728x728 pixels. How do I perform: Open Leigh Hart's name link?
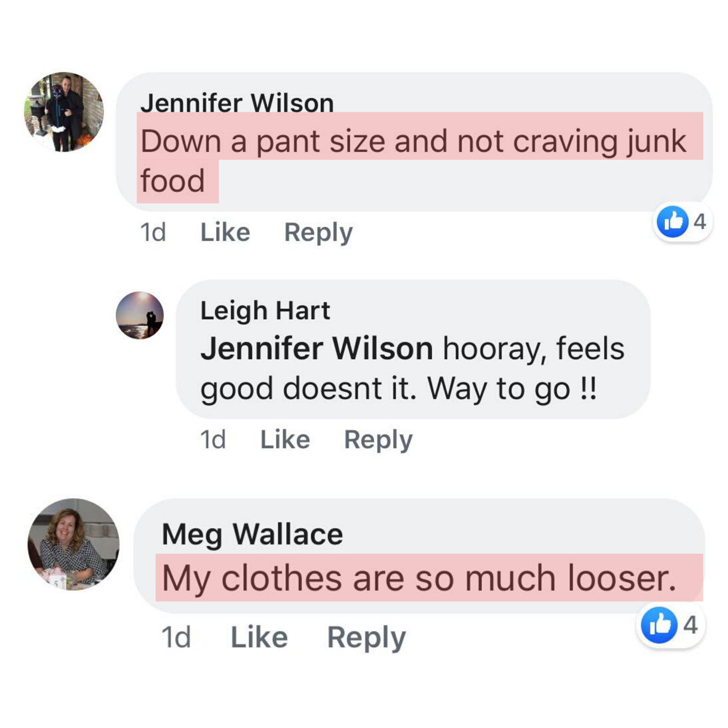(265, 310)
